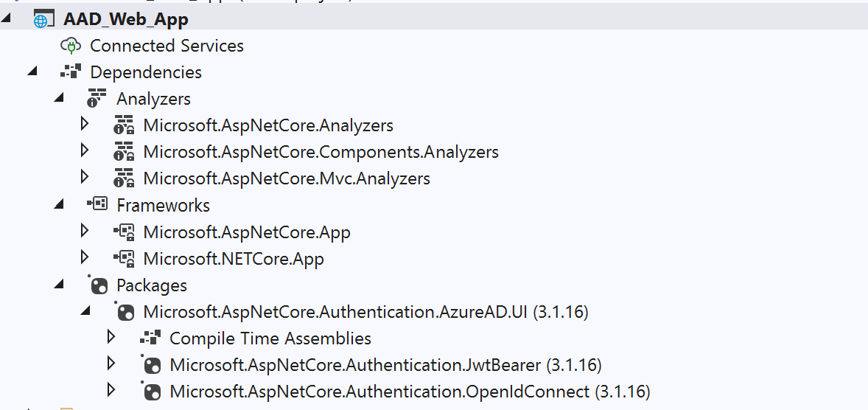Click the OpenIdConnect package icon
This screenshot has height=410, width=868.
point(150,392)
